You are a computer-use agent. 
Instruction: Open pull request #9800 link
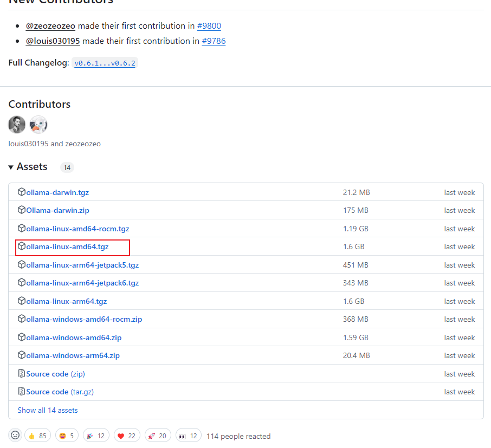209,26
